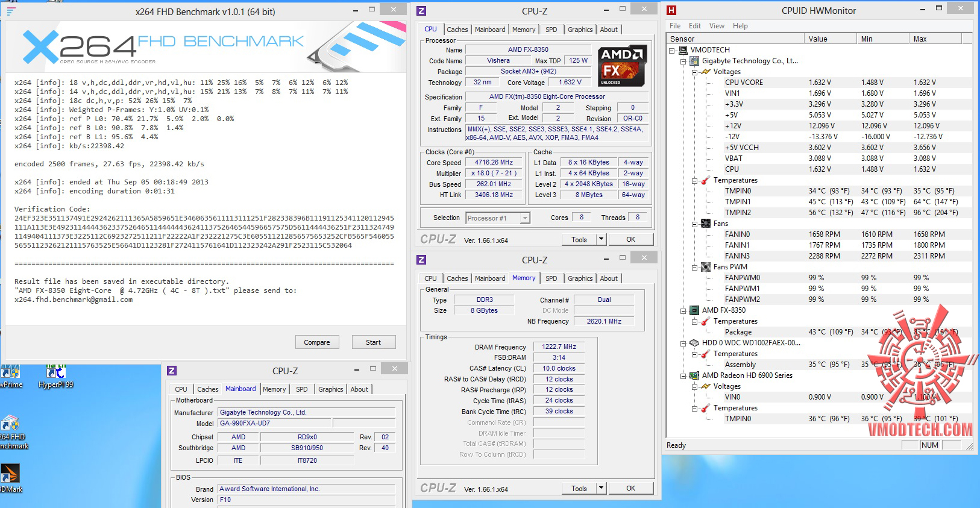The height and width of the screenshot is (508, 980).
Task: Click the Max column header in HWMonitor
Action: [935, 39]
